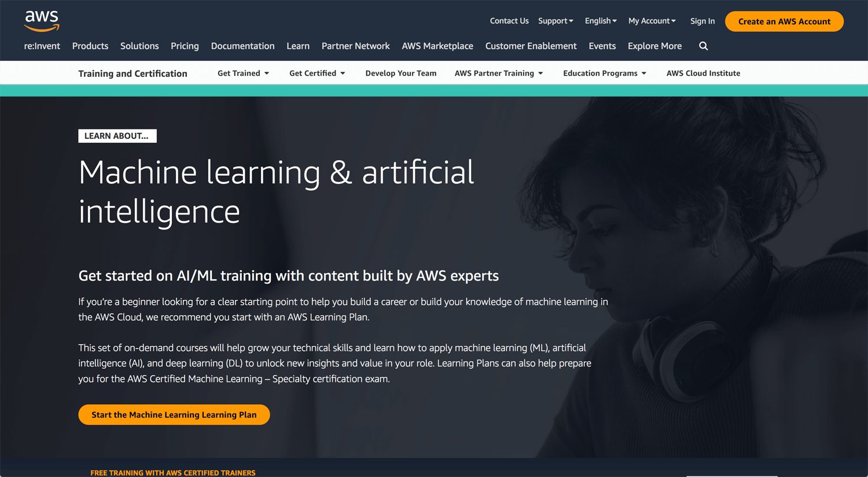
Task: Open AWS Cloud Institute link
Action: 703,73
